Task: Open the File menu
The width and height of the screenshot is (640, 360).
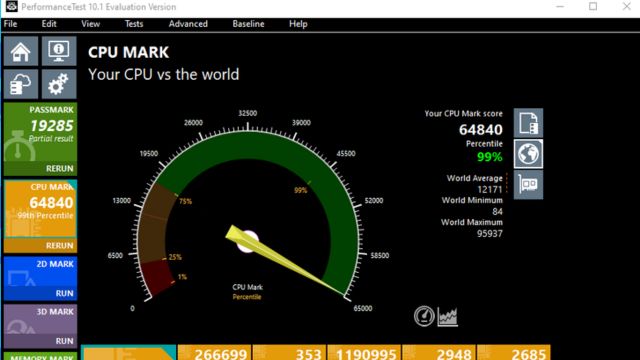Action: pyautogui.click(x=11, y=24)
